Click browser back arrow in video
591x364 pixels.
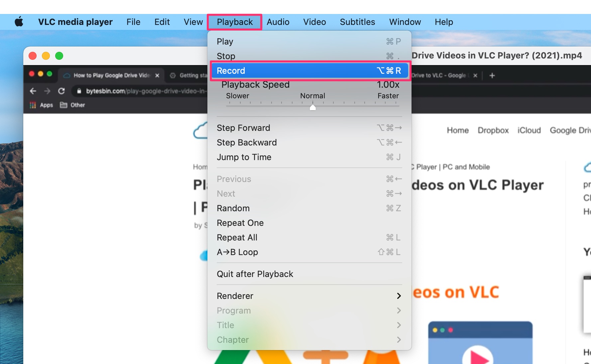click(33, 91)
